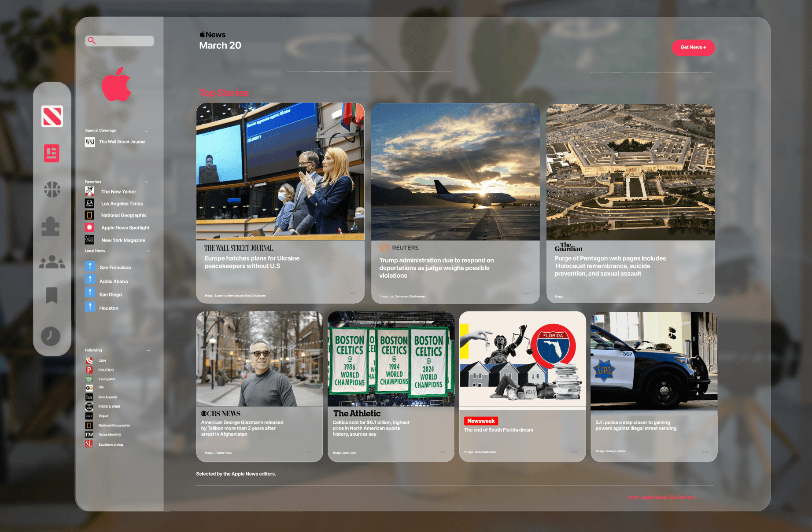This screenshot has height=532, width=812.
Task: Open the Pentagon aerial story image
Action: click(631, 172)
